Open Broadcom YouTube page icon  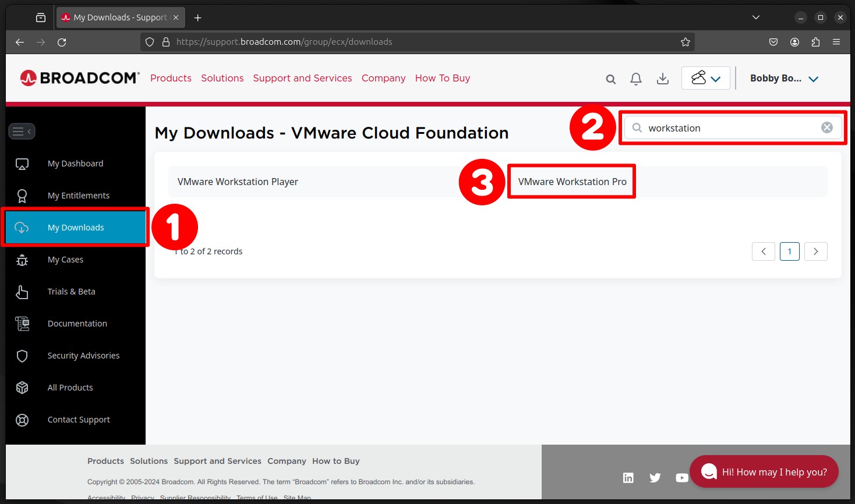(x=681, y=478)
